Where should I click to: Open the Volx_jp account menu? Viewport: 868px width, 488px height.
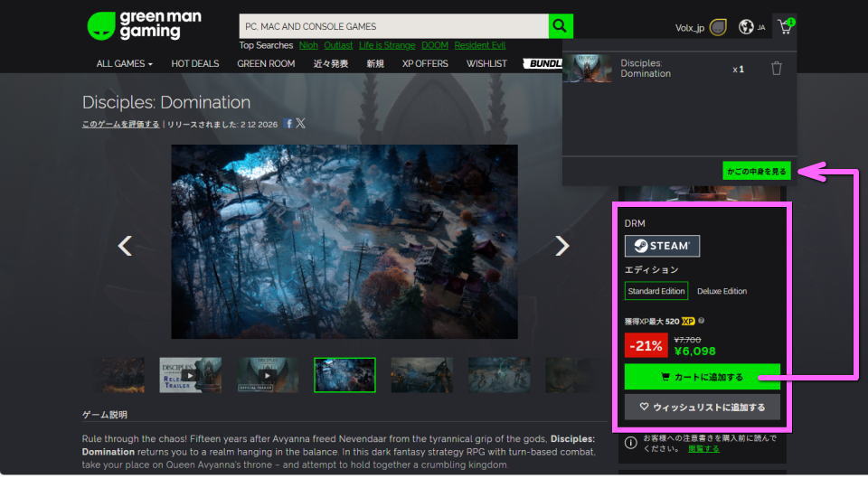tap(690, 28)
